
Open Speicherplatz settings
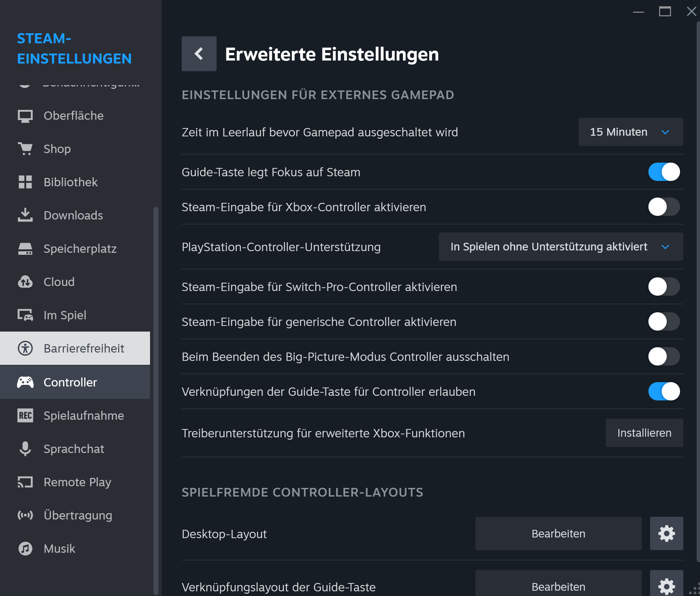pyautogui.click(x=75, y=248)
